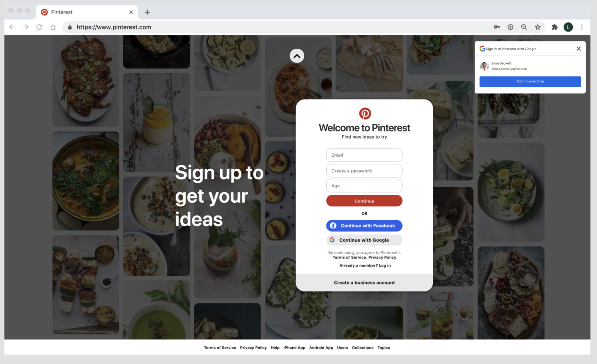597x364 pixels.
Task: Click Continue as Elisa button in popup
Action: [530, 81]
